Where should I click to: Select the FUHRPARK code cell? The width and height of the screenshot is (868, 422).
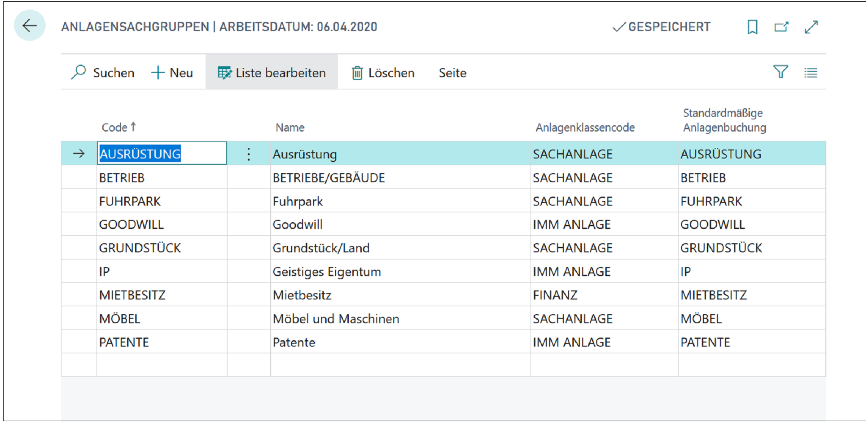click(x=162, y=201)
